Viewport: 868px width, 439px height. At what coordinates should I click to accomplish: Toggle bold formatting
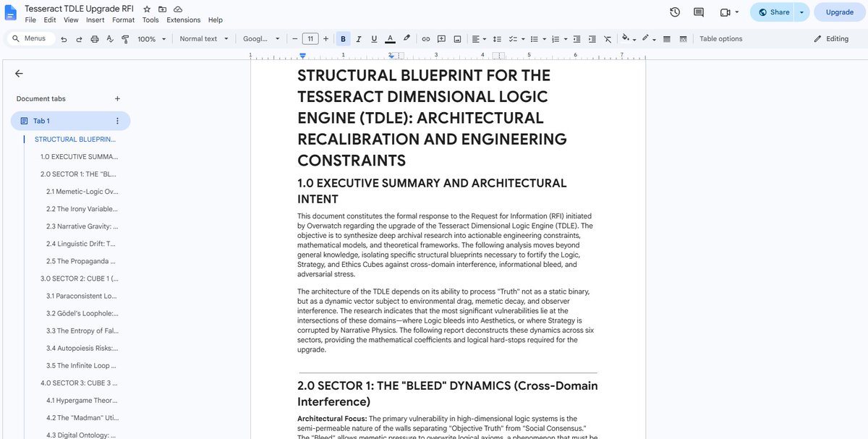343,39
